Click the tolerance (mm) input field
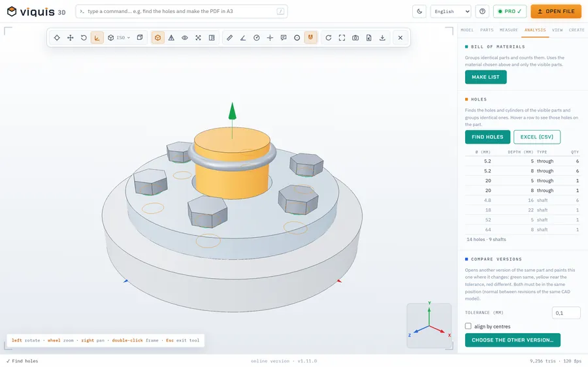 click(566, 313)
